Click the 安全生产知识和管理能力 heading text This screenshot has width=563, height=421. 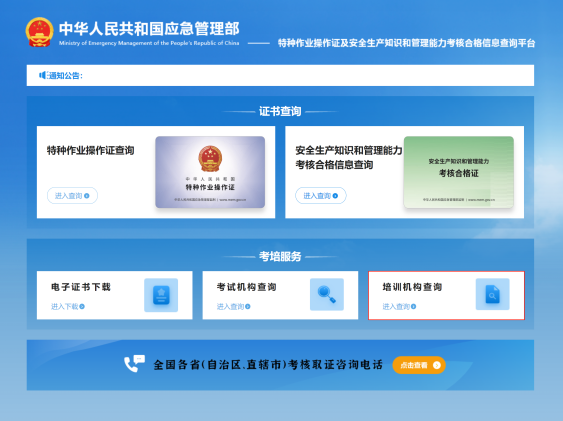click(349, 150)
